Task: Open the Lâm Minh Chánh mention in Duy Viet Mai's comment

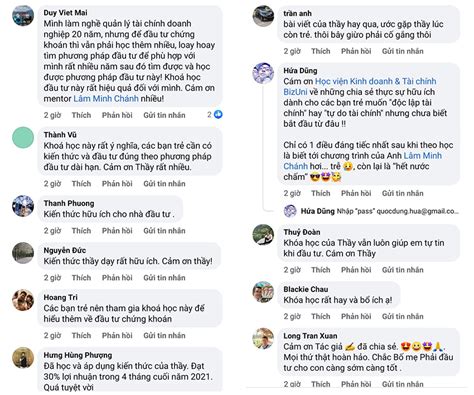Action: click(x=106, y=99)
